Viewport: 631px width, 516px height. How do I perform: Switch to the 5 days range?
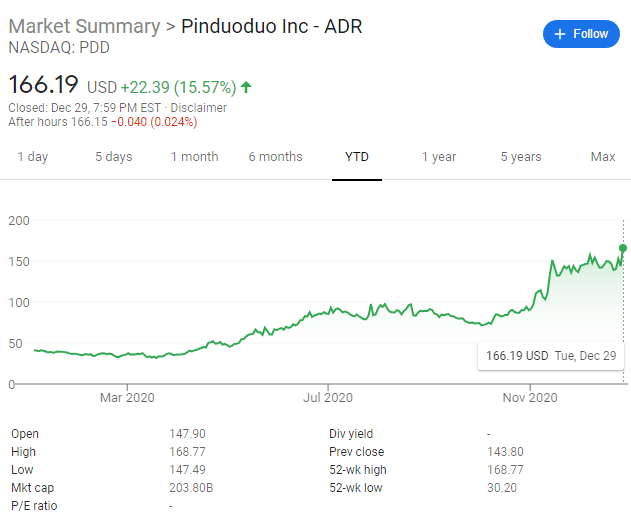114,157
